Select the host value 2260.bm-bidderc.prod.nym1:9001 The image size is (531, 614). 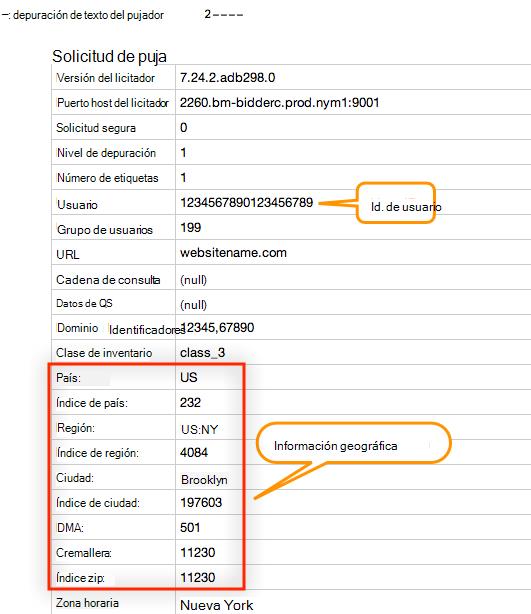coord(279,102)
